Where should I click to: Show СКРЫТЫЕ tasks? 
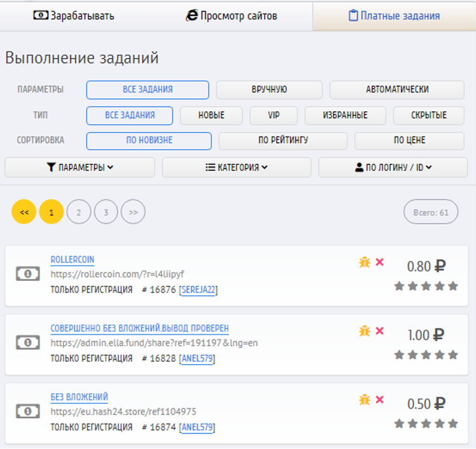click(x=428, y=115)
